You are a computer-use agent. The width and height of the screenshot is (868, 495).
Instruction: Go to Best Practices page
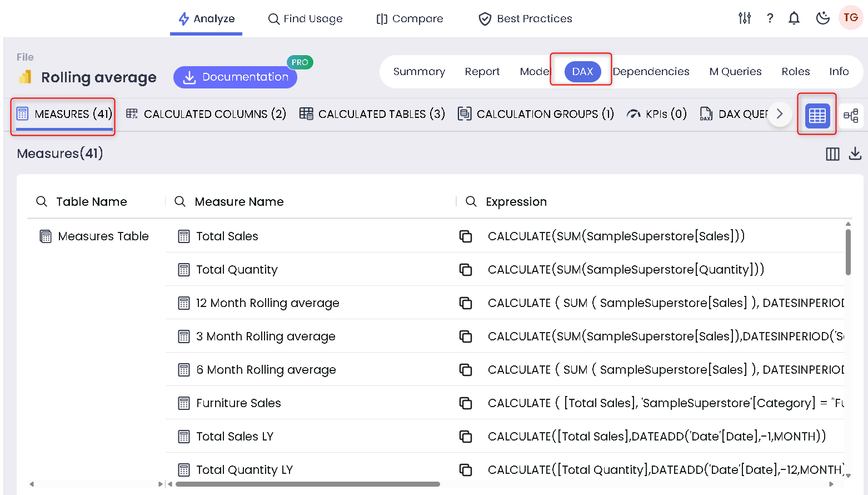tap(525, 19)
